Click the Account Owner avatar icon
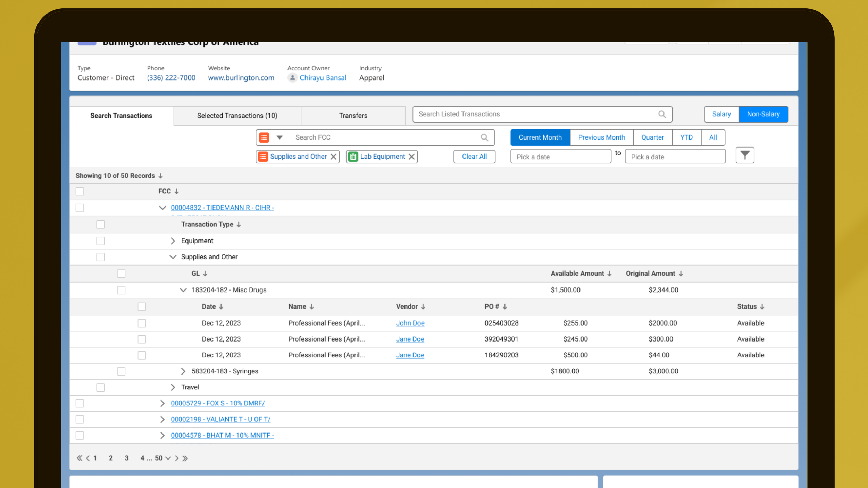The width and height of the screenshot is (868, 488). tap(292, 78)
